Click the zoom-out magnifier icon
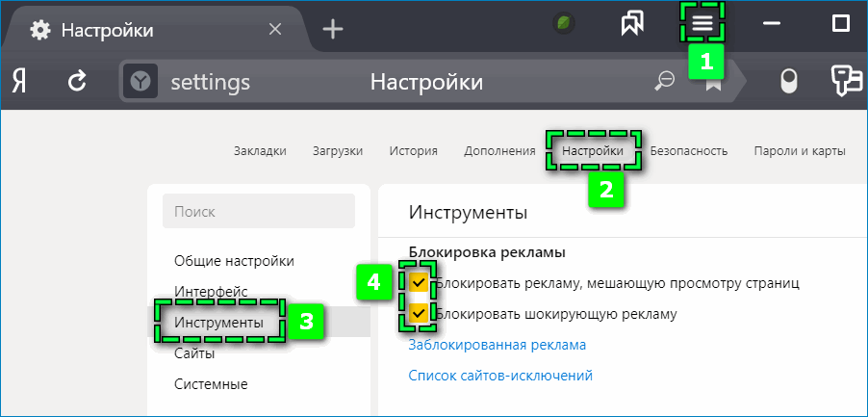This screenshot has height=417, width=868. pos(663,82)
